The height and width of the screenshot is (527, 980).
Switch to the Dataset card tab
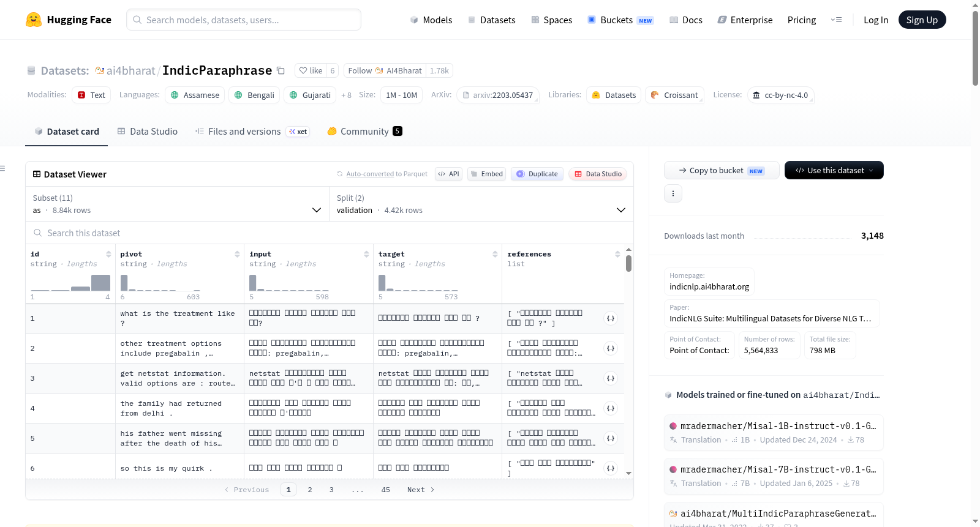[x=66, y=131]
